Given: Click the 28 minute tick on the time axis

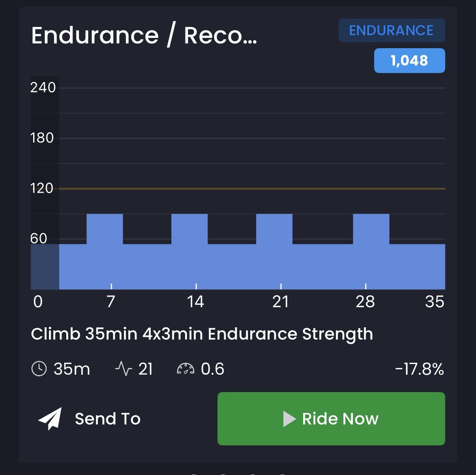Looking at the screenshot, I should pyautogui.click(x=365, y=302).
